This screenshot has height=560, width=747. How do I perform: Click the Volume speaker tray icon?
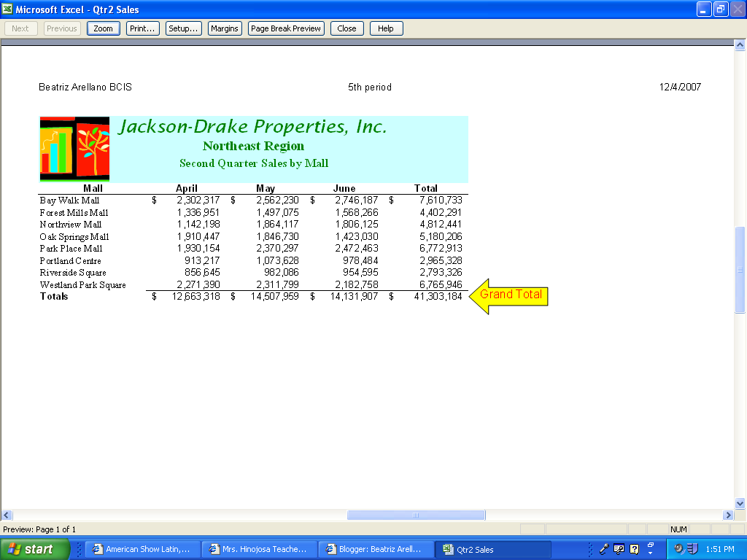click(x=678, y=549)
